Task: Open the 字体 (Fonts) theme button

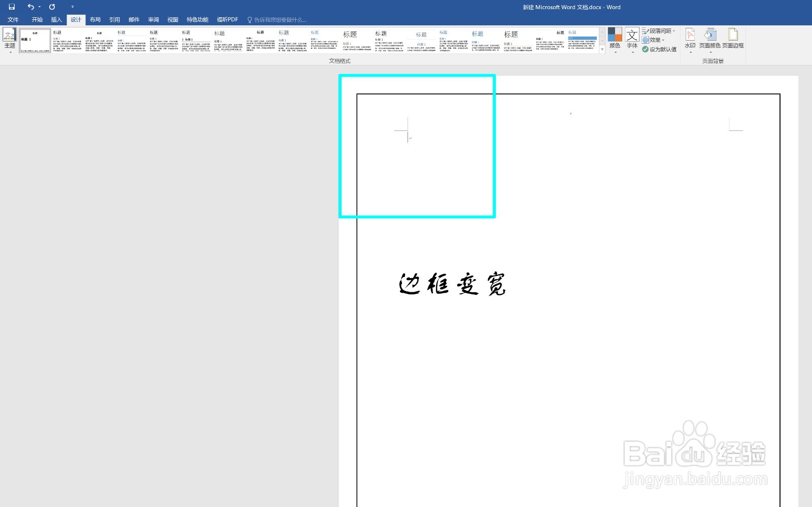Action: point(632,41)
